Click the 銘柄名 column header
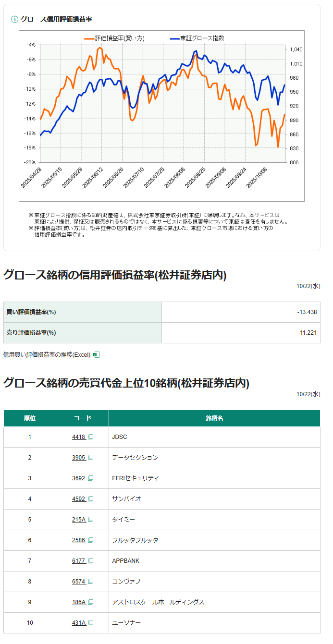This screenshot has width=333, height=644. (214, 418)
